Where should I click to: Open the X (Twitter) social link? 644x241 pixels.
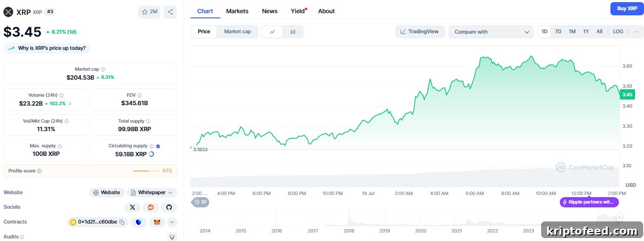[133, 207]
